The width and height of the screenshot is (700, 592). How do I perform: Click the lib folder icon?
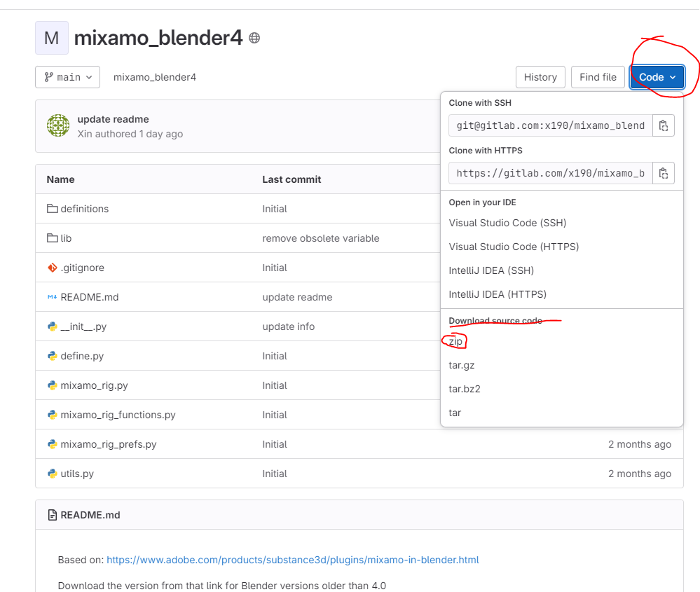[53, 238]
